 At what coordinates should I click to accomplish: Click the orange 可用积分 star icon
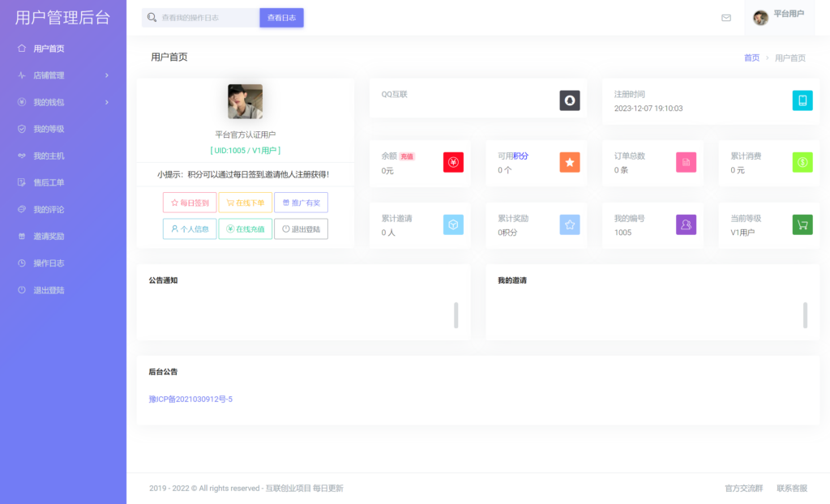coord(570,162)
